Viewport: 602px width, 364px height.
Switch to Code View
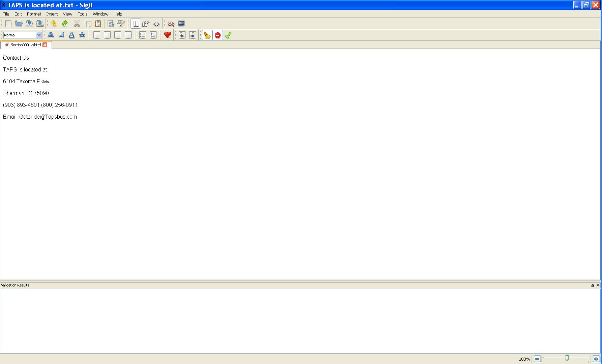[156, 24]
